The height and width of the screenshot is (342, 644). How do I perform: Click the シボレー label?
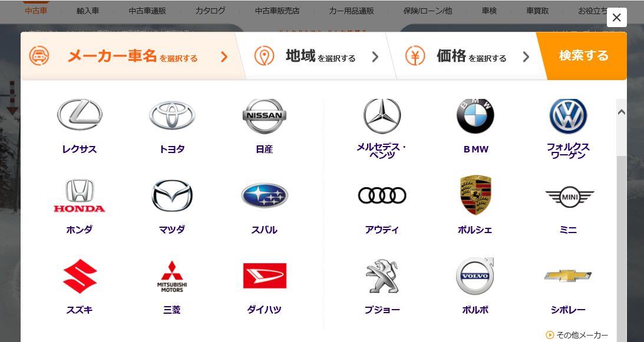[568, 310]
